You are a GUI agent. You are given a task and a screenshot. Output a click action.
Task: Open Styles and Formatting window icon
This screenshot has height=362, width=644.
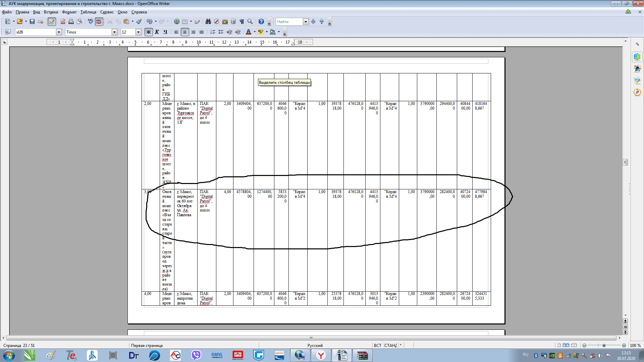click(x=8, y=32)
